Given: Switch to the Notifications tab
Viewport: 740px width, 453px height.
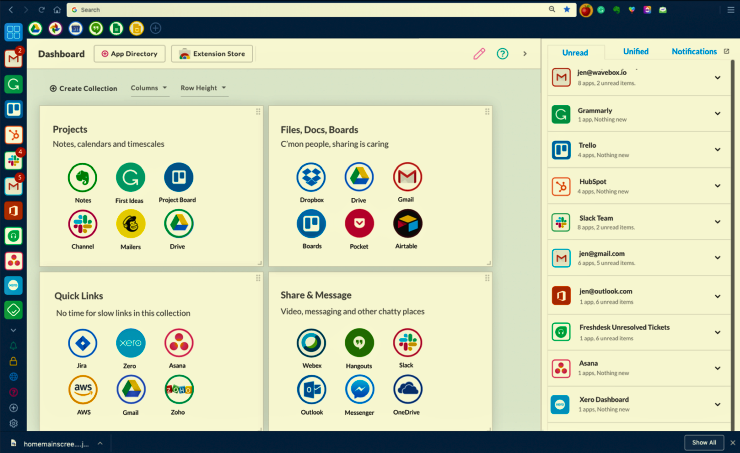Looking at the screenshot, I should coord(695,51).
